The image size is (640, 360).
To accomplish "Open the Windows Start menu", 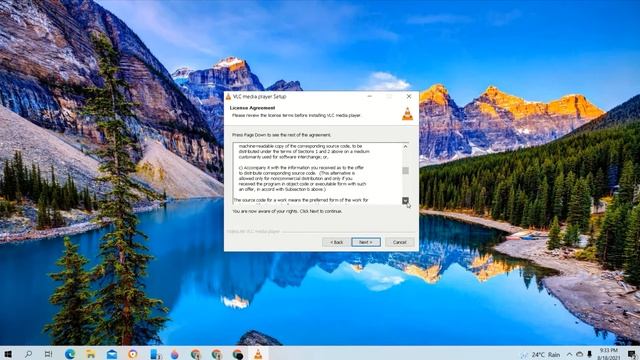I will click(8, 354).
